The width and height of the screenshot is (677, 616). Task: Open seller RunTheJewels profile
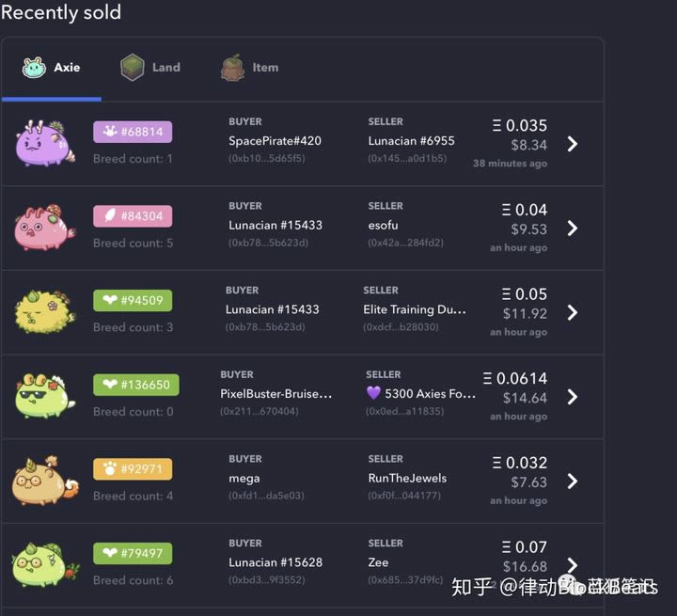coord(407,478)
